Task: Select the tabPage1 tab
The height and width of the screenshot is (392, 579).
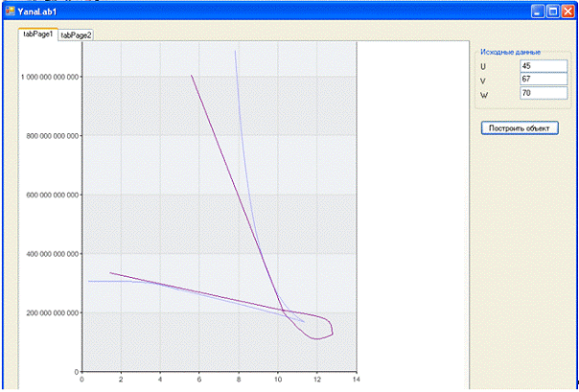Action: pyautogui.click(x=37, y=34)
